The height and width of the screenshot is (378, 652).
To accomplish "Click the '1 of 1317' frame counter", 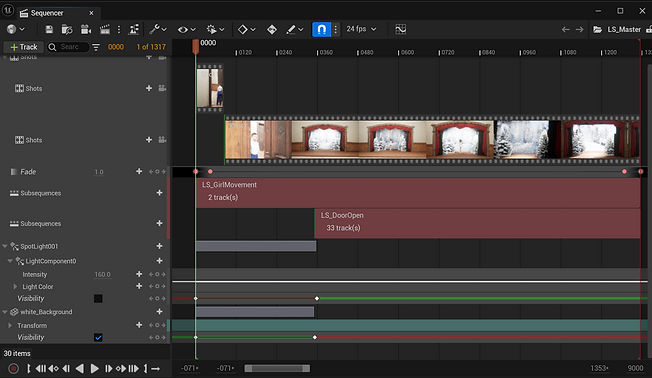I will click(151, 47).
